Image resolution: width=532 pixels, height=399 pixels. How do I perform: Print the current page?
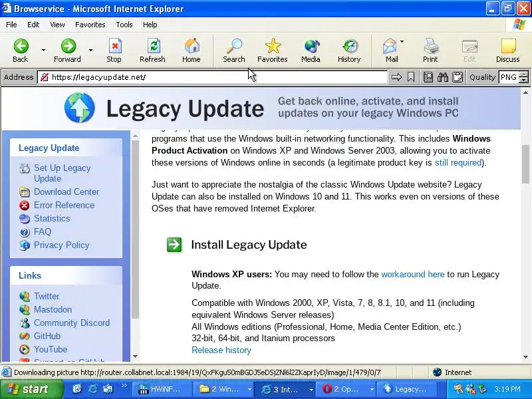[x=430, y=51]
